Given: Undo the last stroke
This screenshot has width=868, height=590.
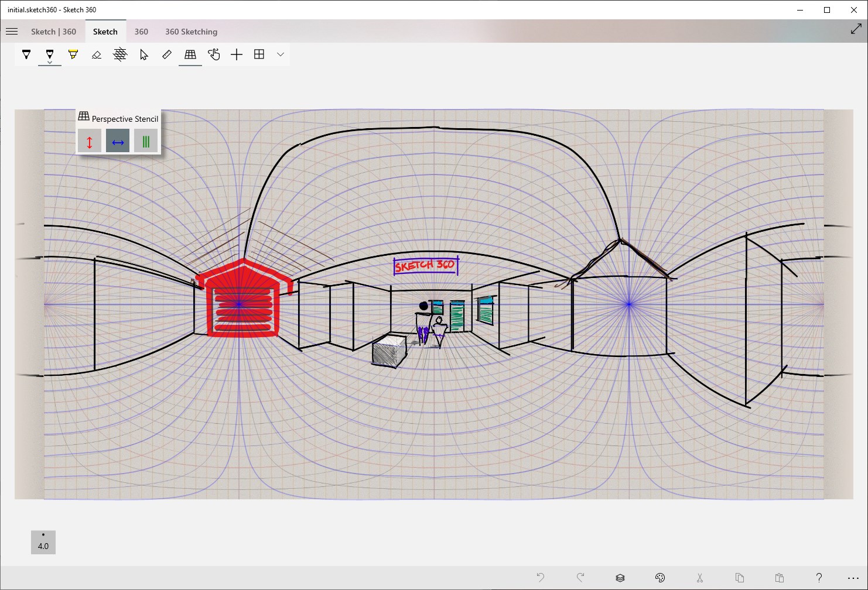Looking at the screenshot, I should 539,577.
